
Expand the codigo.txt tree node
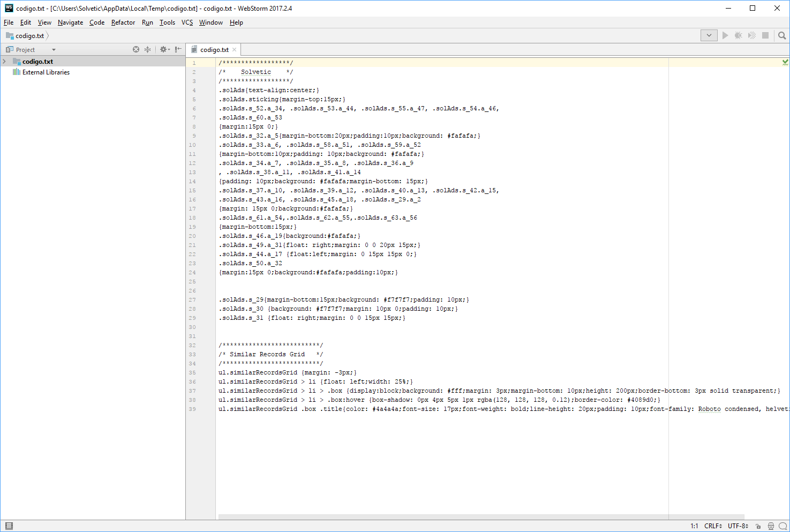pyautogui.click(x=4, y=61)
